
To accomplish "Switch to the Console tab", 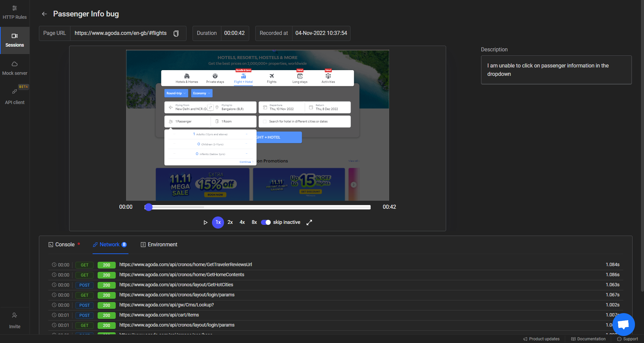I will (x=64, y=245).
